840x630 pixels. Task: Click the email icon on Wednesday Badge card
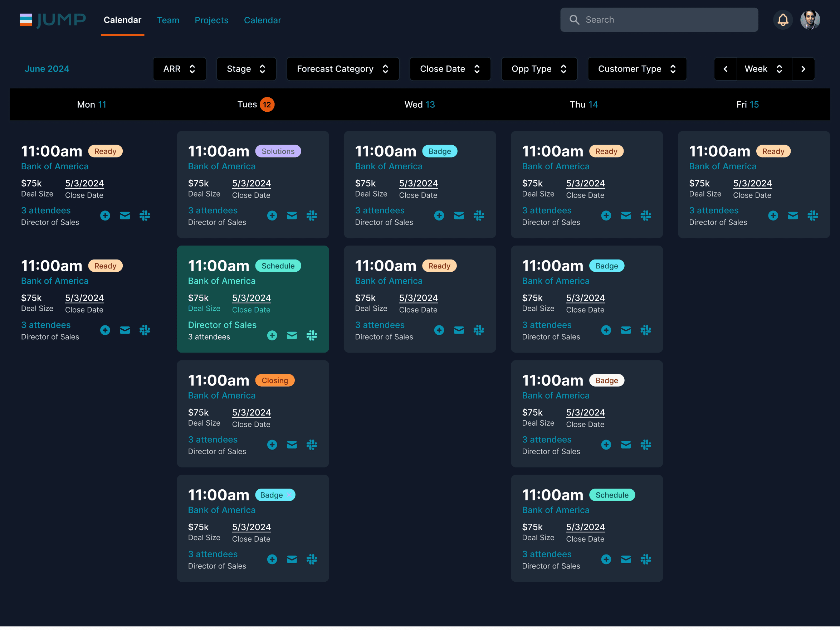tap(459, 215)
